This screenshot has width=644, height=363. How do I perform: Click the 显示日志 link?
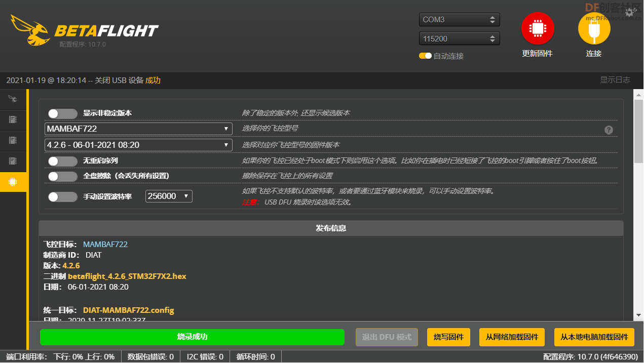coord(615,80)
